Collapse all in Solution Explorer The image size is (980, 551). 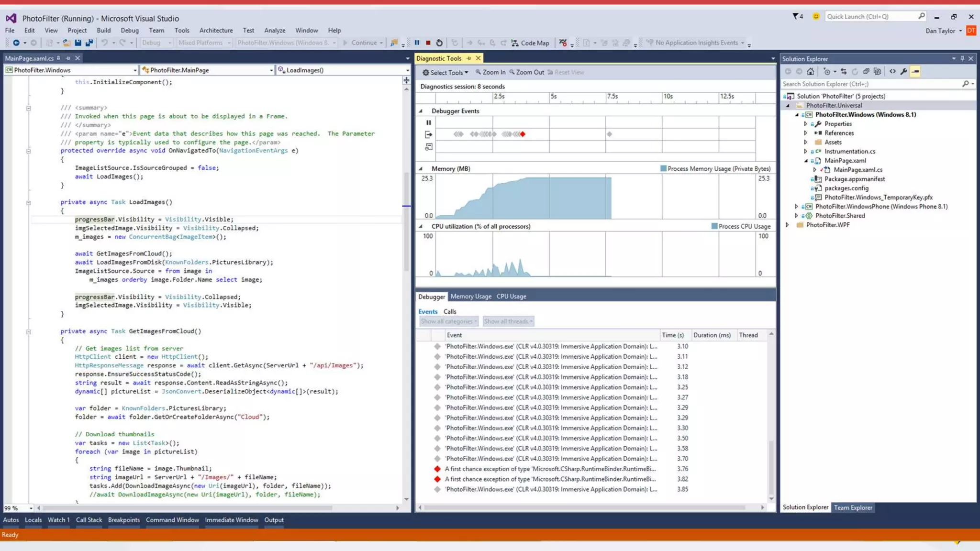866,71
